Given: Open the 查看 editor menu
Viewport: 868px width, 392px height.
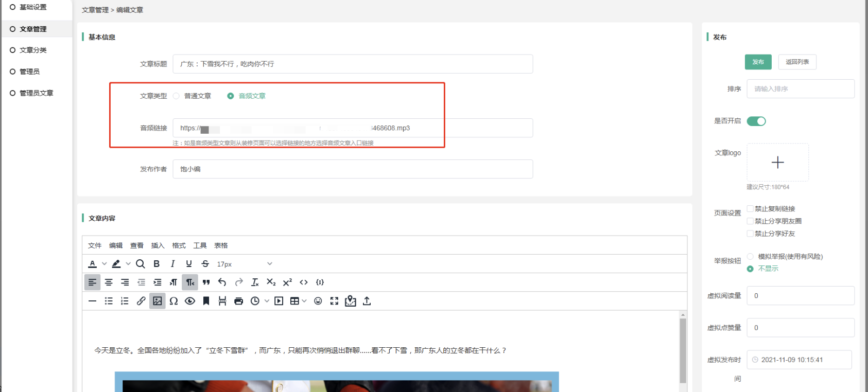Looking at the screenshot, I should (137, 245).
